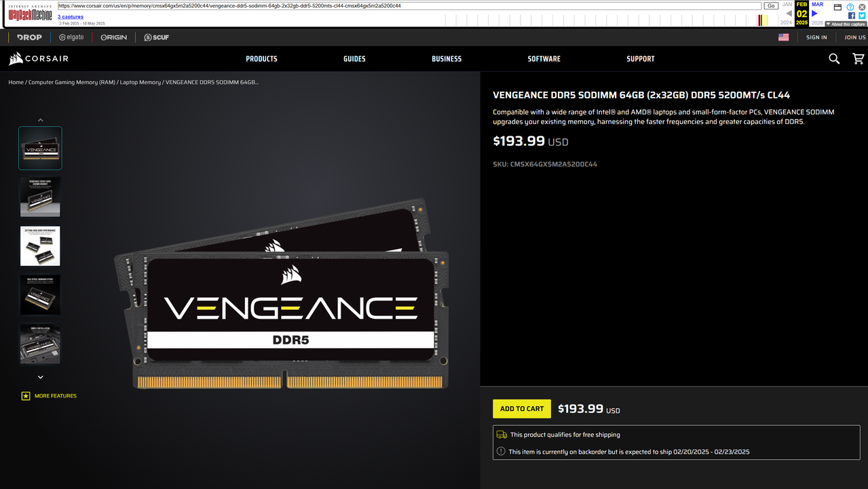Click the free shipping truck icon
This screenshot has width=868, height=489.
pos(502,435)
